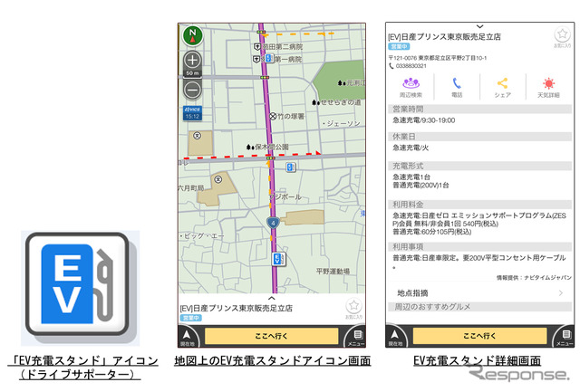Click the north compass icon on map
This screenshot has width=580, height=392.
click(193, 36)
